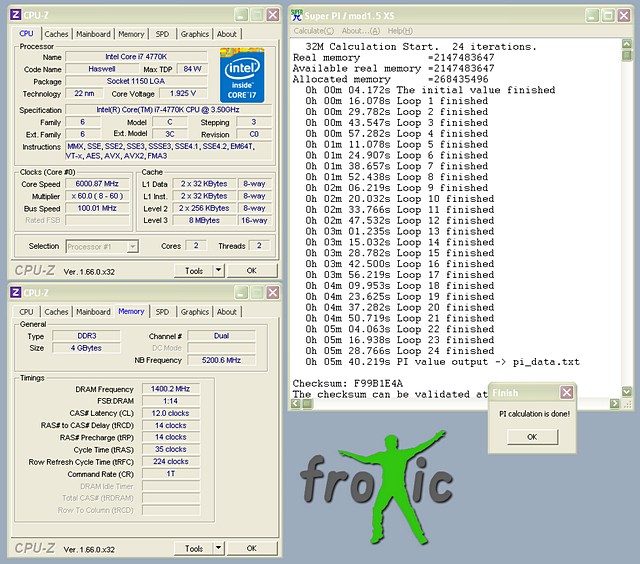
Task: Click the Command Rate value 1T
Action: click(171, 474)
